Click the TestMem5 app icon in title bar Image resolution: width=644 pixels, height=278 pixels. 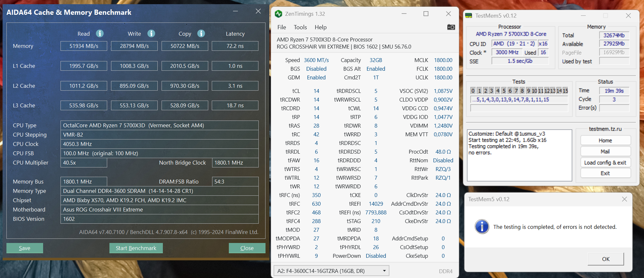coord(469,15)
